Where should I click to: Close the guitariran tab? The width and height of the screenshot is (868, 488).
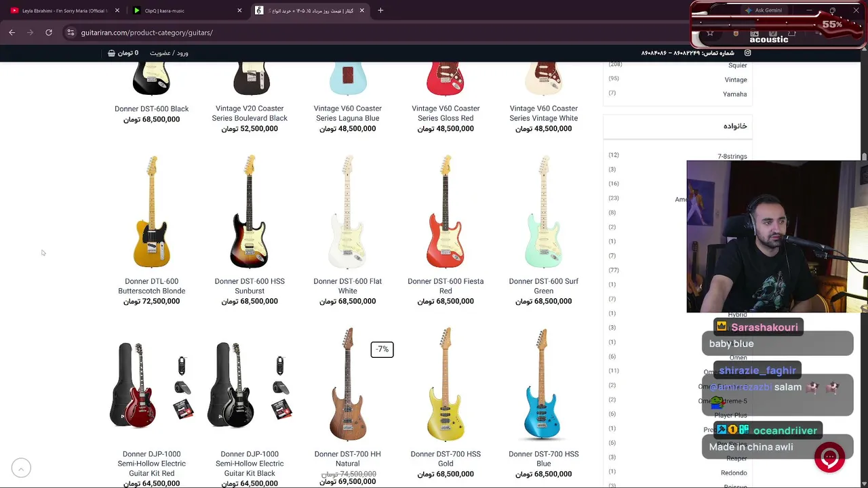pos(362,10)
